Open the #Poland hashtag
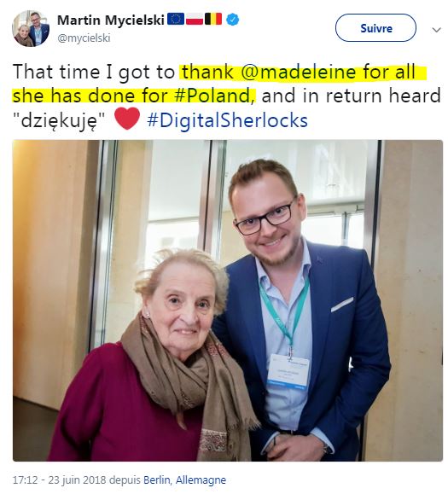448x494 pixels. 214,96
